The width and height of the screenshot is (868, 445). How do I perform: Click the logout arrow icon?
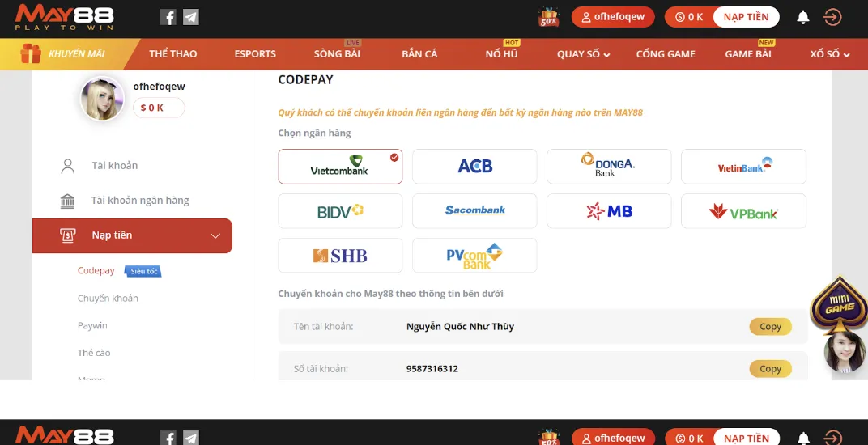[832, 17]
